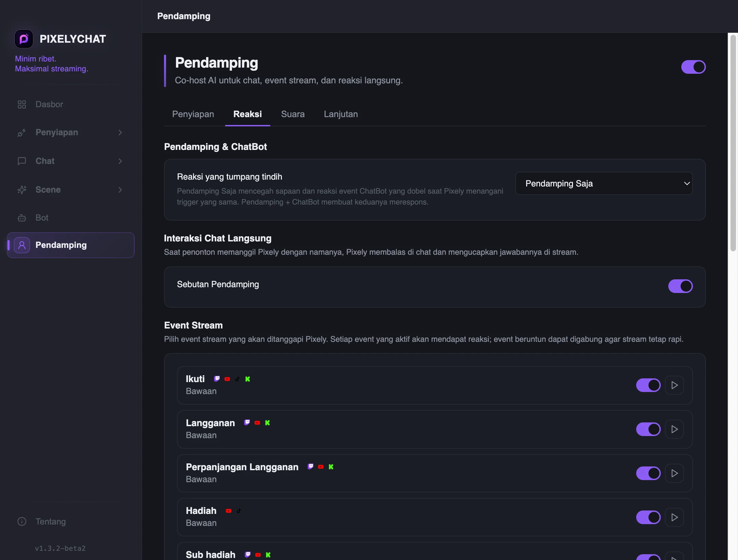Click the Twitch icon beside Sub hadiah

click(x=248, y=555)
